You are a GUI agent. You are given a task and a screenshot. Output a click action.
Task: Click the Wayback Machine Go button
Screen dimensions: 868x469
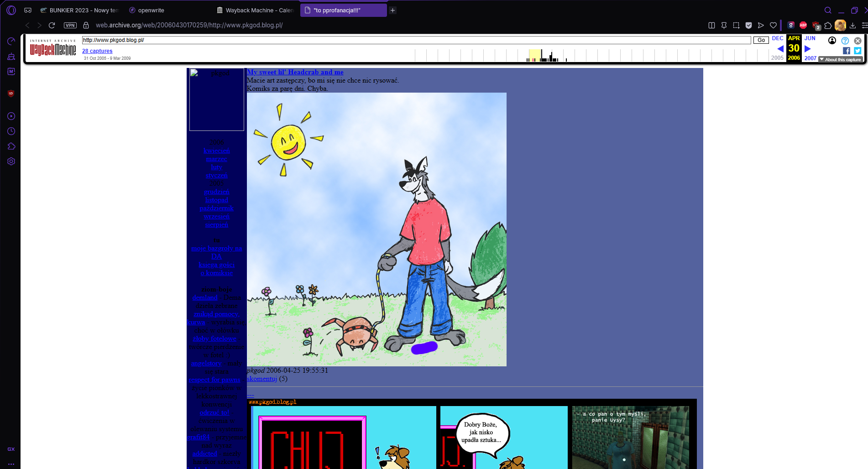(x=761, y=40)
